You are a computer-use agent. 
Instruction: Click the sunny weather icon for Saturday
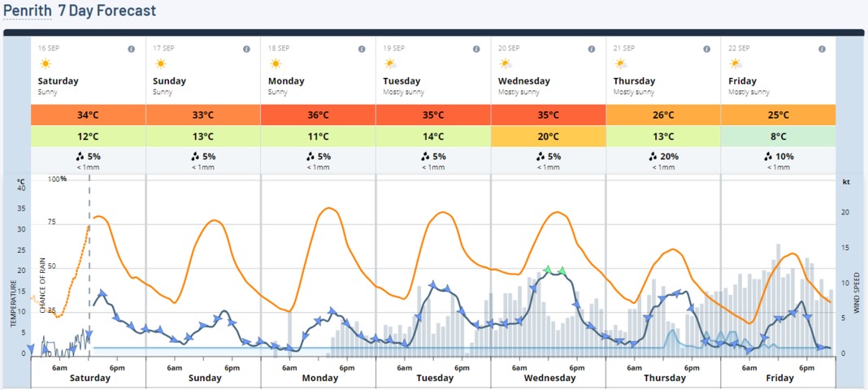[x=46, y=63]
